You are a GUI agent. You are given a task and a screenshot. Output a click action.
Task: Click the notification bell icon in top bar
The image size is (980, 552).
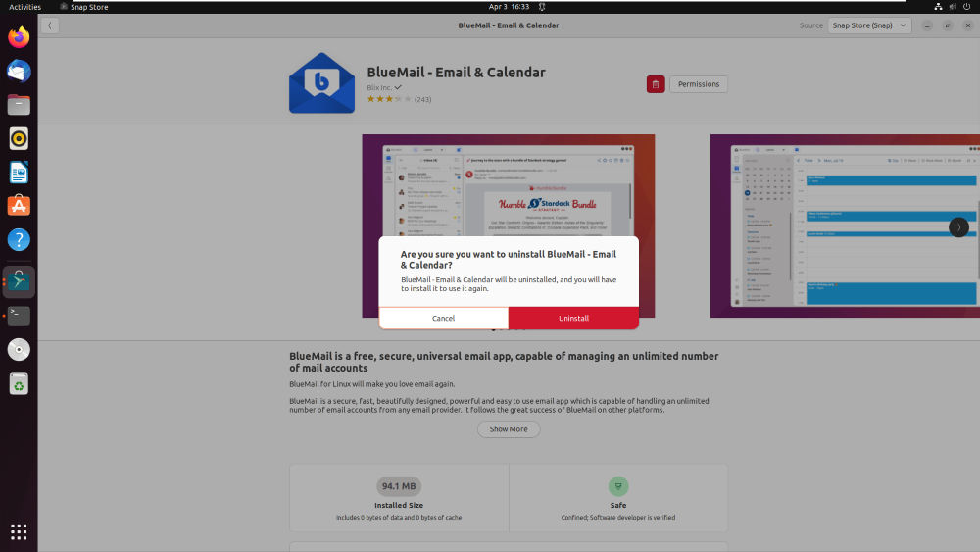[542, 7]
